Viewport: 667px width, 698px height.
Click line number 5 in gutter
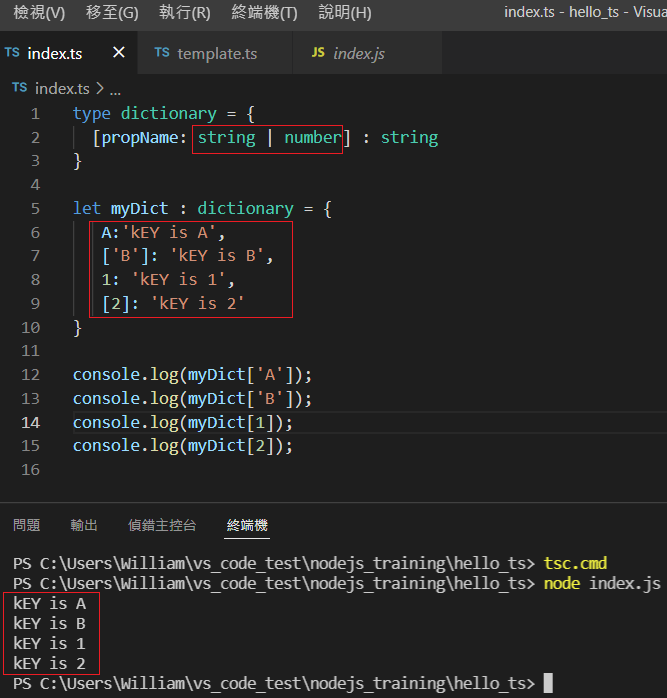point(36,208)
